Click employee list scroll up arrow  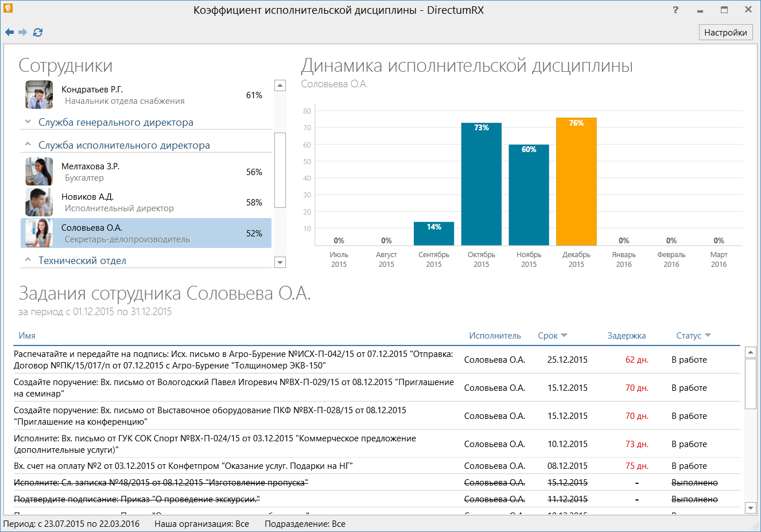click(280, 86)
